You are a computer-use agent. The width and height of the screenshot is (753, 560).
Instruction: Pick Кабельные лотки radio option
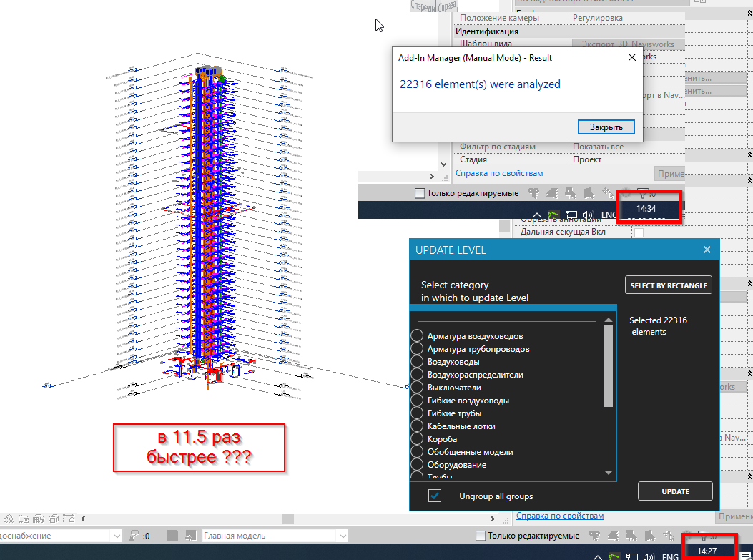417,426
